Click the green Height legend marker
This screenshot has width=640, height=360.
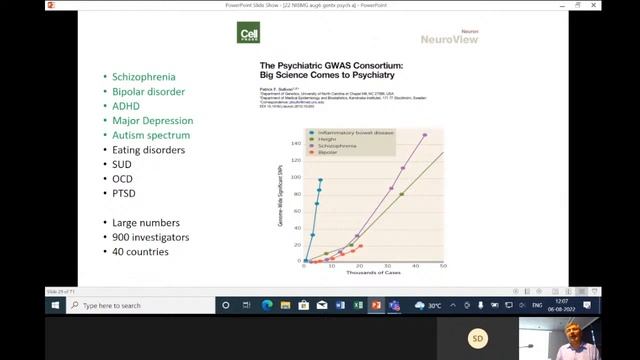pos(312,139)
